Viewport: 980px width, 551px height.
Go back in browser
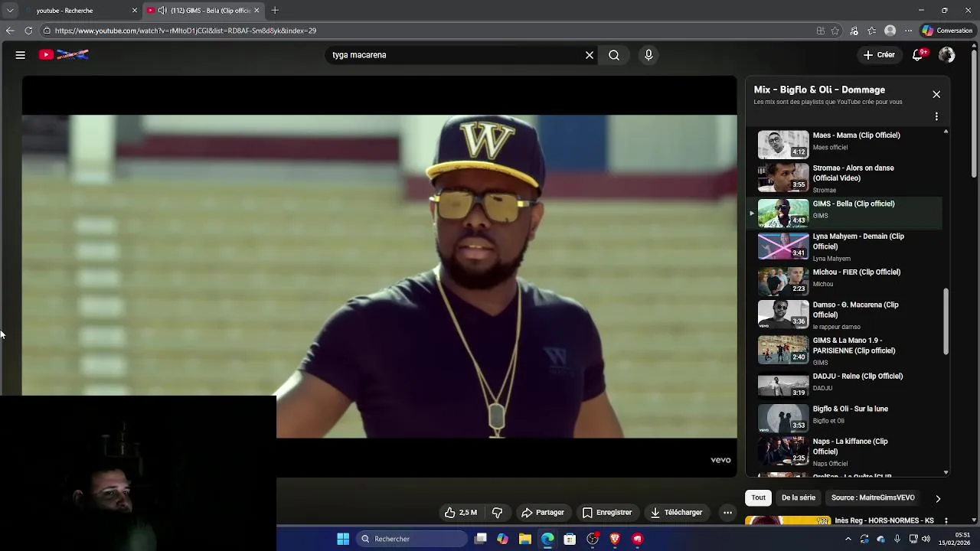[10, 31]
